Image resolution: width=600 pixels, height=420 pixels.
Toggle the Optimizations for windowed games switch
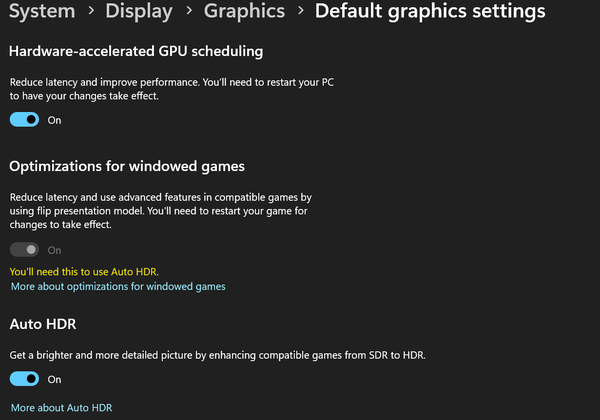point(24,250)
